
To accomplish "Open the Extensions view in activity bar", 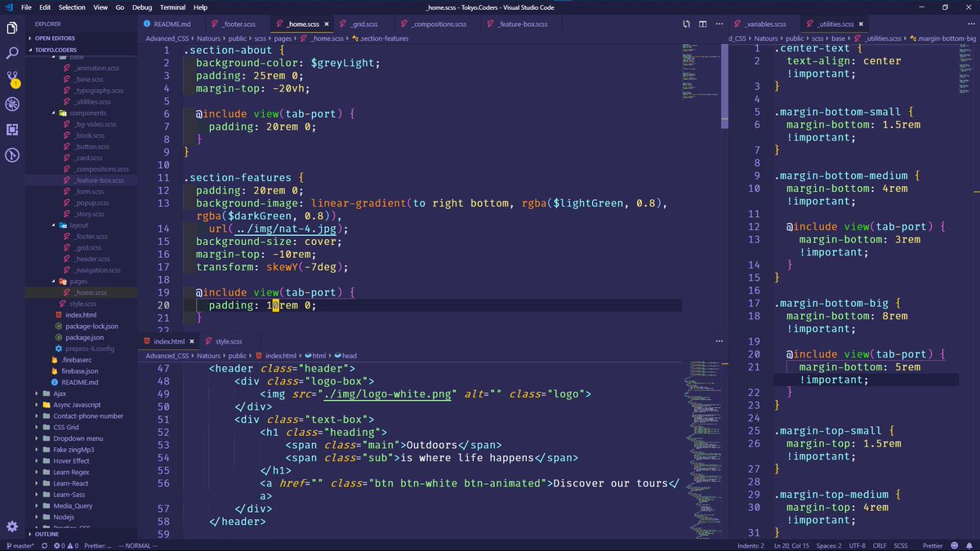I will (x=12, y=130).
